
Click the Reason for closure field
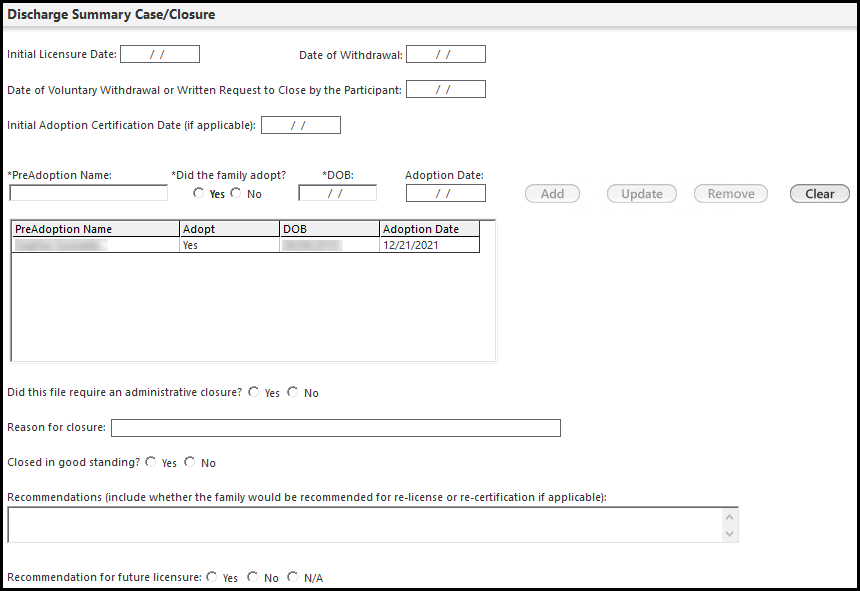tap(335, 428)
